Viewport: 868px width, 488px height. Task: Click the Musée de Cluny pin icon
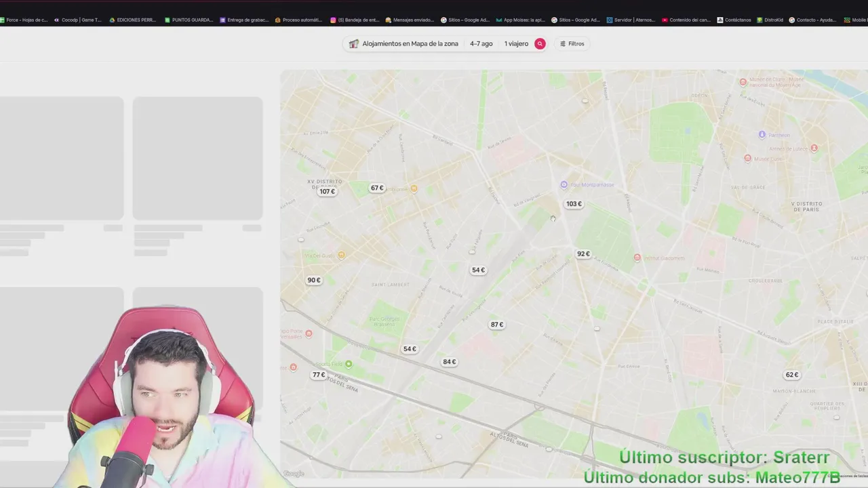(x=743, y=82)
